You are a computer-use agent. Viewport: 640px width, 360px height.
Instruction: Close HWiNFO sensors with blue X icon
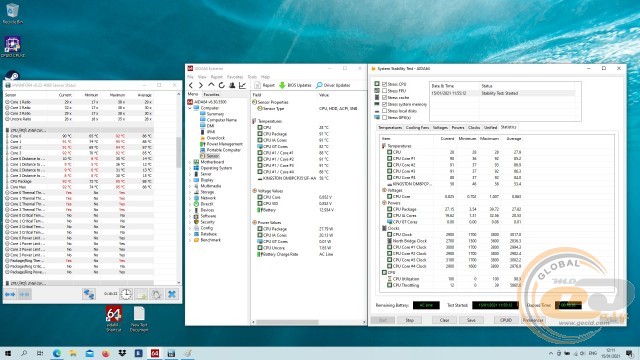[x=172, y=294]
